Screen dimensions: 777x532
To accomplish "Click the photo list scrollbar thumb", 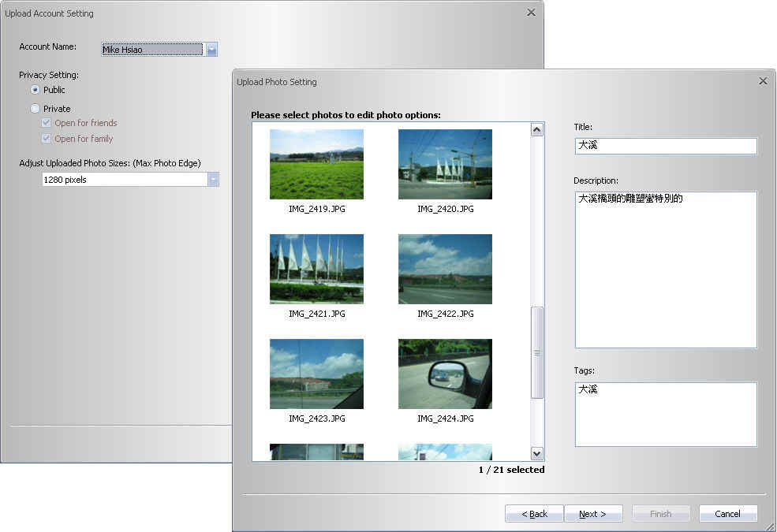I will 536,352.
